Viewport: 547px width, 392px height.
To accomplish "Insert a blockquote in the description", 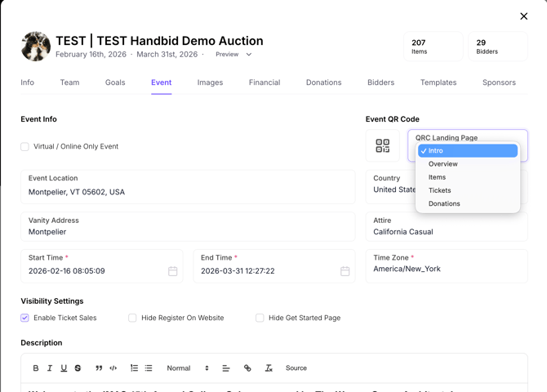I will coord(99,368).
